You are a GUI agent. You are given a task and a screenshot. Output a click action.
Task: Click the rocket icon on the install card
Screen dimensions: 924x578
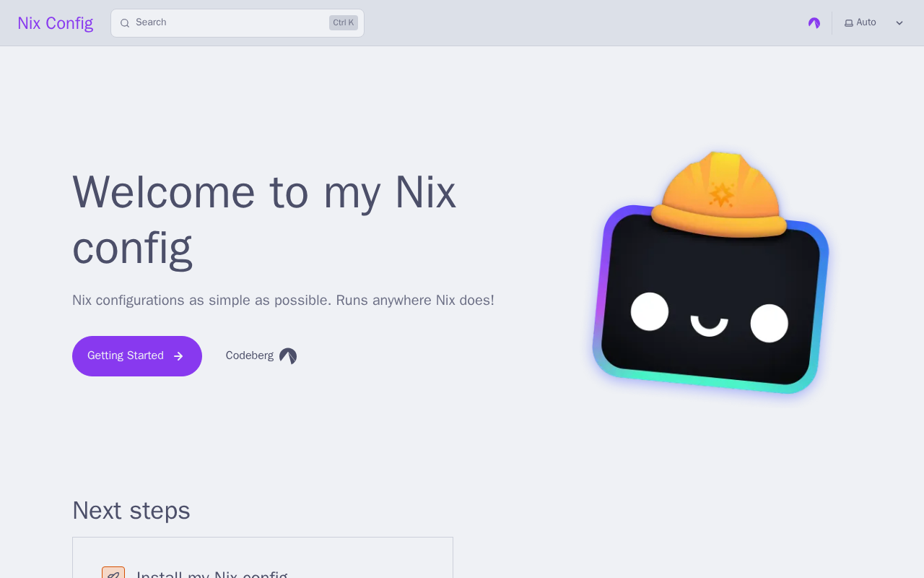pyautogui.click(x=113, y=574)
